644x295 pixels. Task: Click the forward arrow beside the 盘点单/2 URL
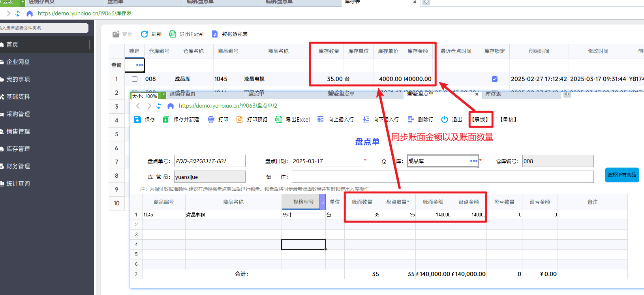click(x=149, y=106)
